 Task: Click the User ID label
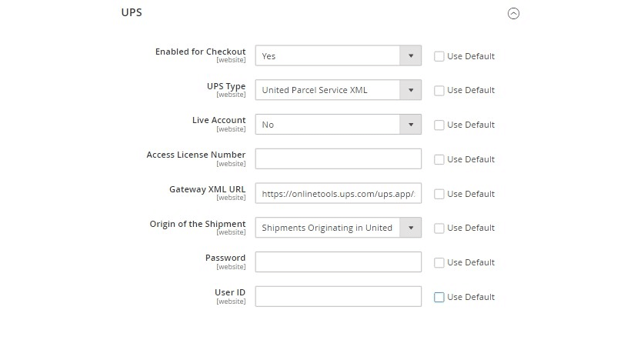tap(230, 292)
